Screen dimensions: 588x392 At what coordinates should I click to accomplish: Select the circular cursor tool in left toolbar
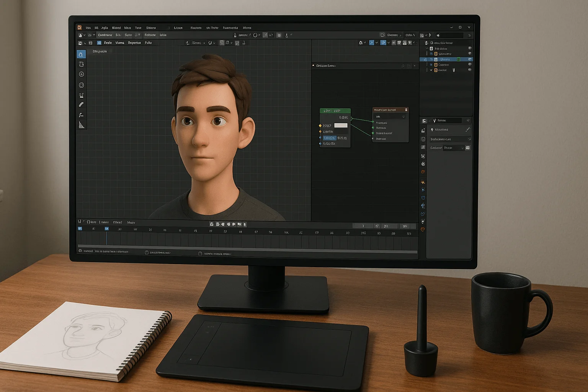point(81,74)
